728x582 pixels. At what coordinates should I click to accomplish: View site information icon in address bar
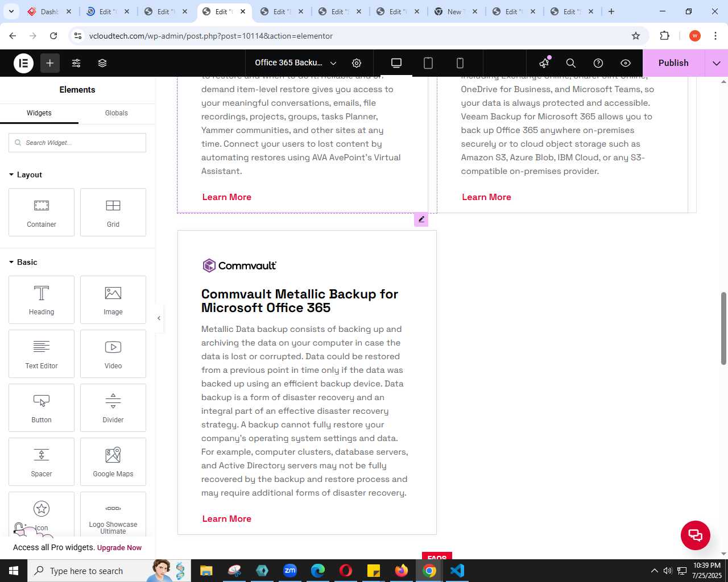click(x=78, y=36)
